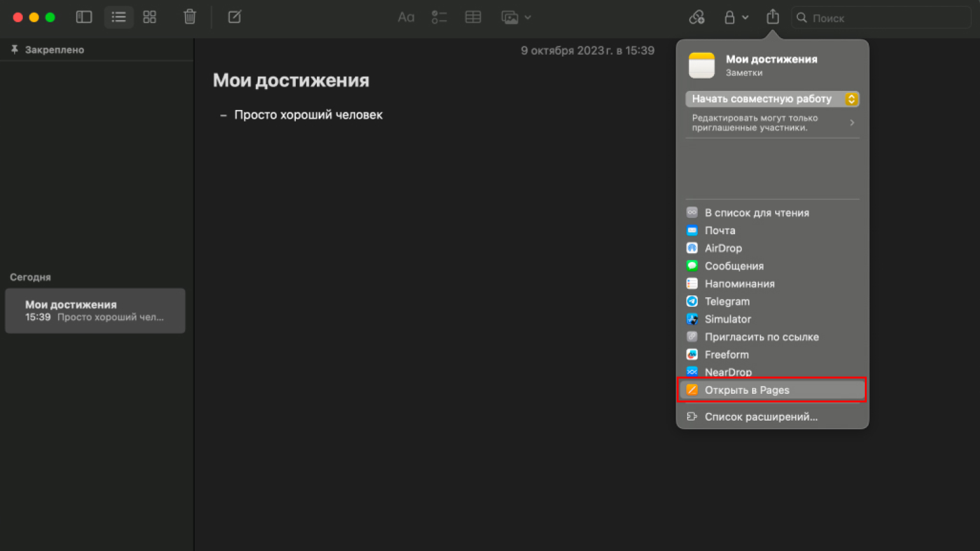Switch to gallery view
980x551 pixels.
[150, 17]
